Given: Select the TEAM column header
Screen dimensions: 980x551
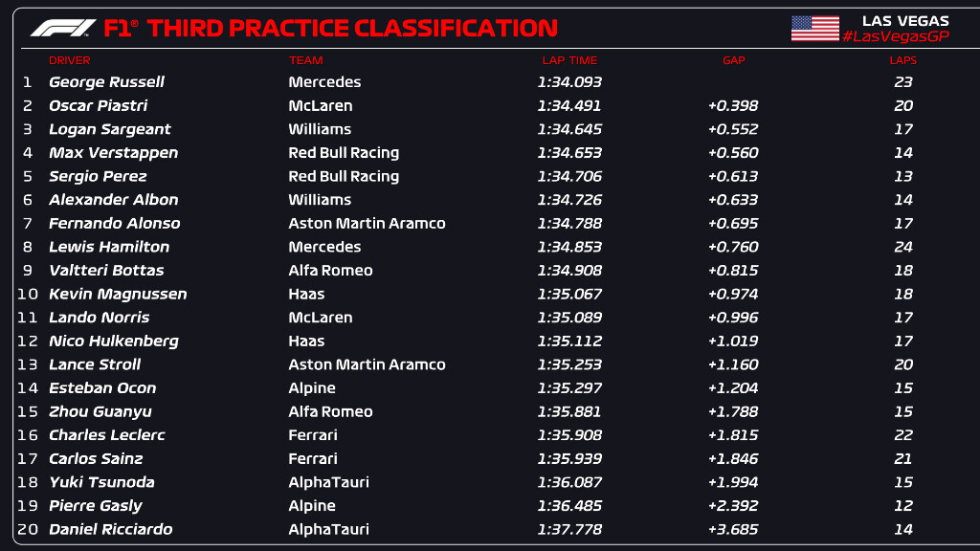Looking at the screenshot, I should (x=306, y=60).
